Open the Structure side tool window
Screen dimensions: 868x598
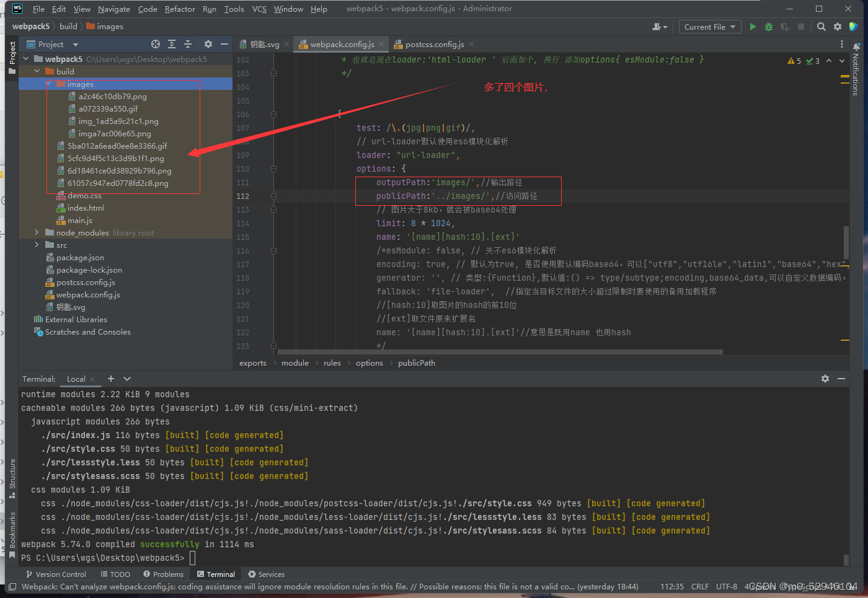click(x=12, y=478)
